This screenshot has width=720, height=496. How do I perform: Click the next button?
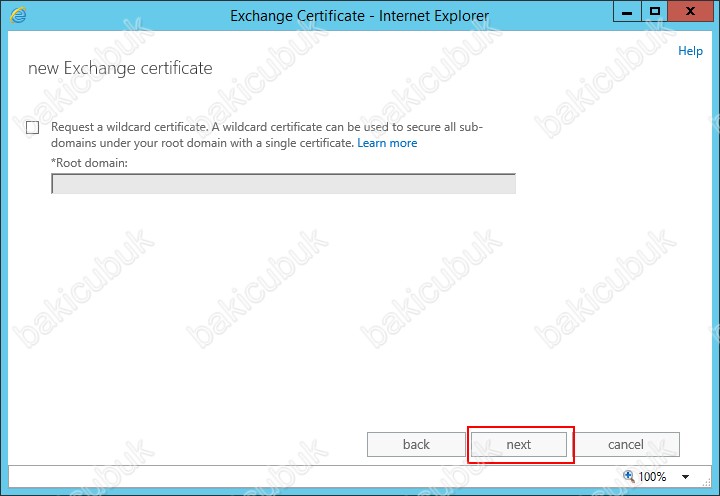click(x=519, y=445)
